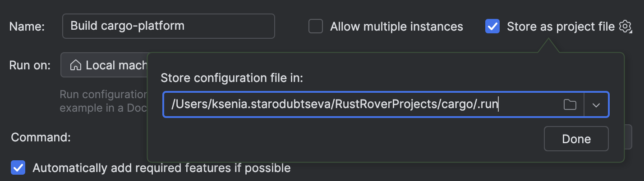This screenshot has width=644, height=181.
Task: Click the Store configuration file in heading
Action: click(232, 78)
